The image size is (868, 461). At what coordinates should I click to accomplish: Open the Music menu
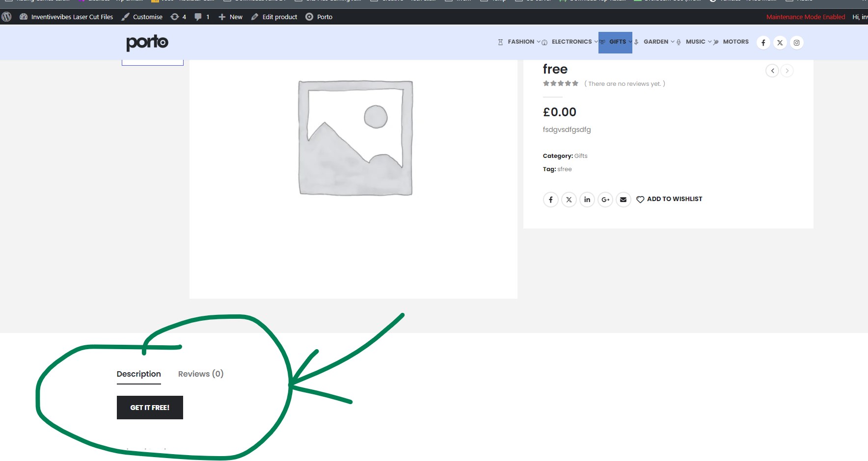694,42
